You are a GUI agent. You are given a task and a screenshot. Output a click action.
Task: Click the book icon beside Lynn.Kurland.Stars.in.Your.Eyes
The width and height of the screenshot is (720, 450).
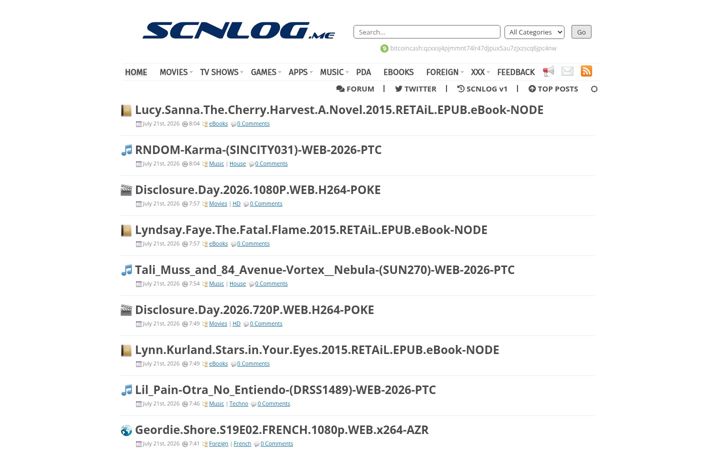click(x=126, y=350)
